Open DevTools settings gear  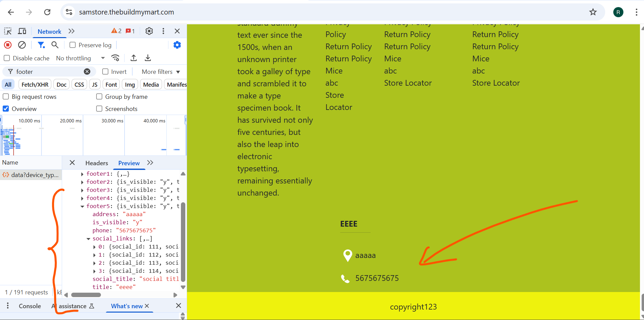click(149, 31)
